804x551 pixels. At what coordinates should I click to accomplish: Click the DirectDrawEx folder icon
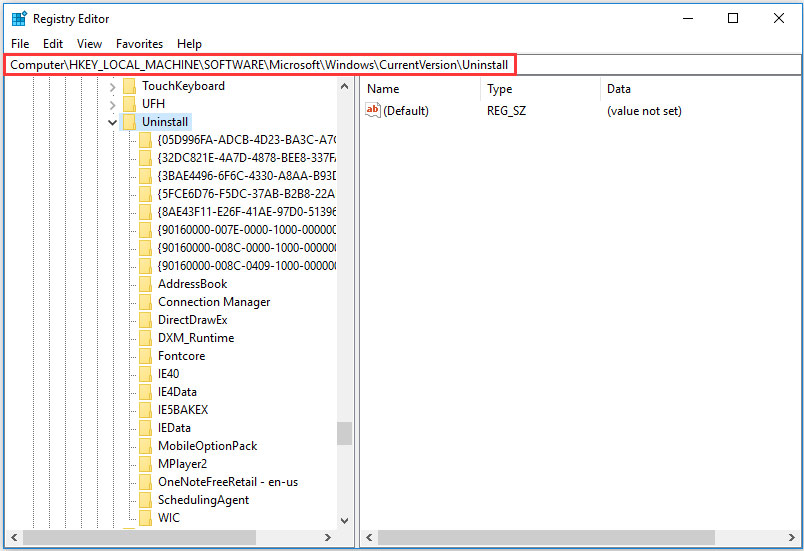tap(146, 320)
